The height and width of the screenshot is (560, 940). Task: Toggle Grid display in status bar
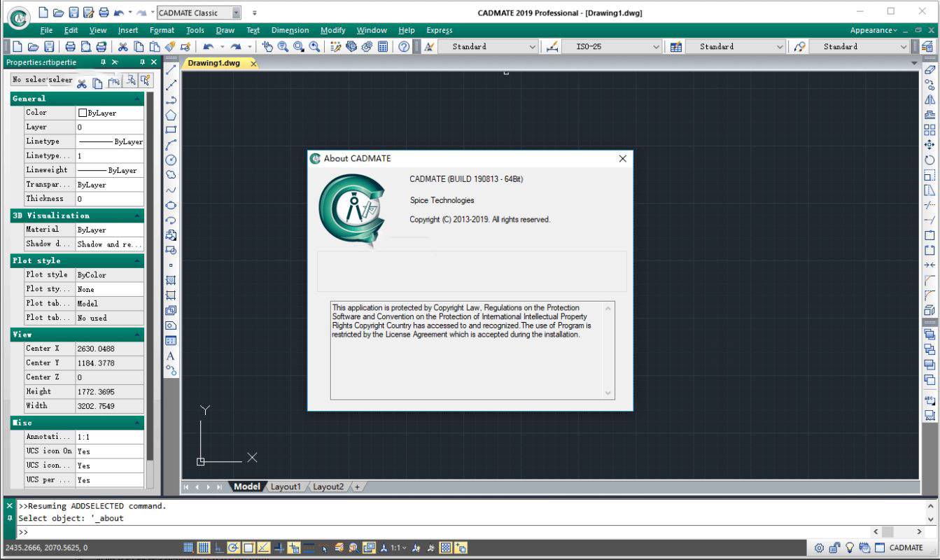(203, 548)
